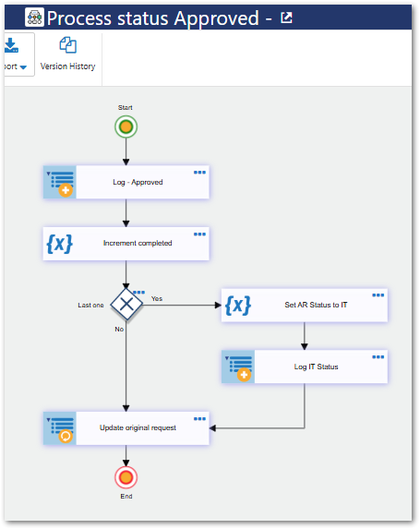Select the Increment completed action label
This screenshot has width=420, height=529.
click(138, 243)
